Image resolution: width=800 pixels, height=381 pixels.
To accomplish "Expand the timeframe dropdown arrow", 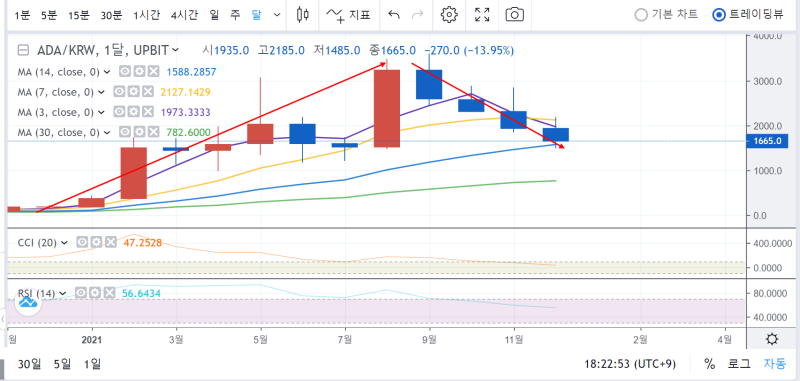I will point(277,15).
